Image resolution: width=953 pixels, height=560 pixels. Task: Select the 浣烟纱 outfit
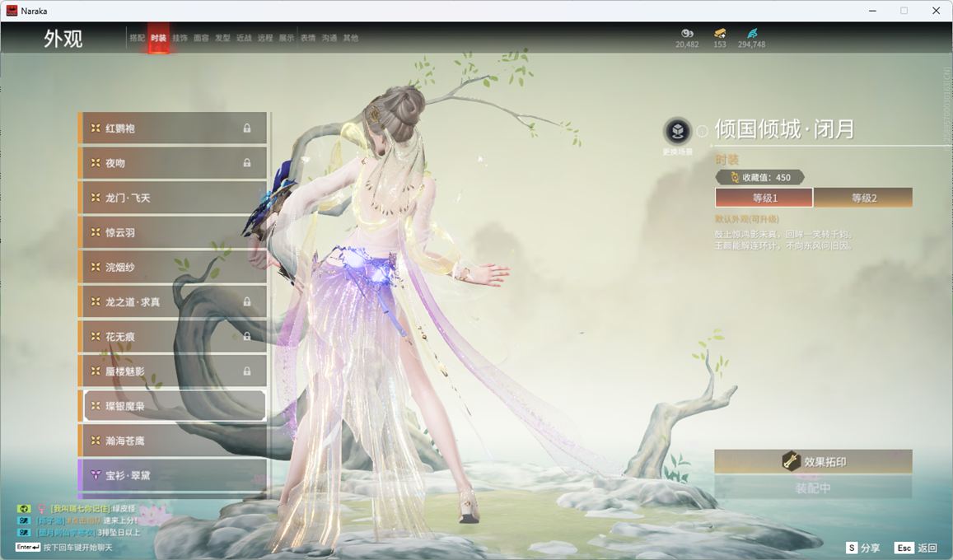[173, 267]
